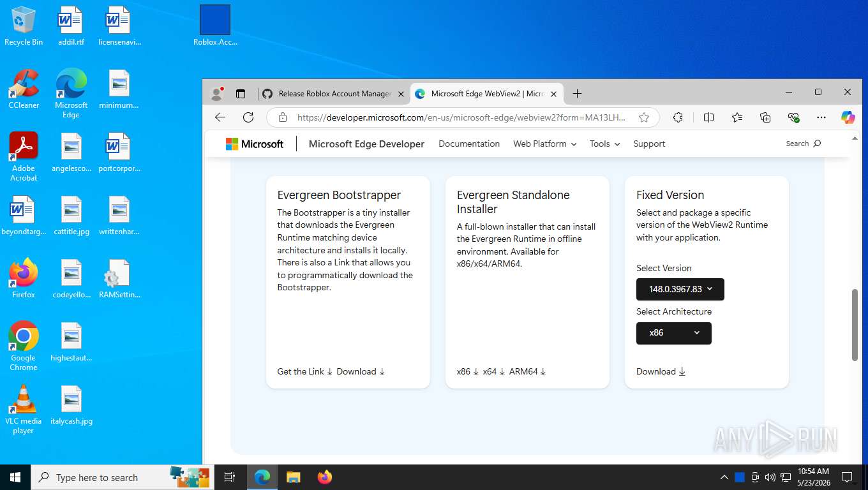View site information lock icon
The image size is (868, 490).
pyautogui.click(x=282, y=117)
